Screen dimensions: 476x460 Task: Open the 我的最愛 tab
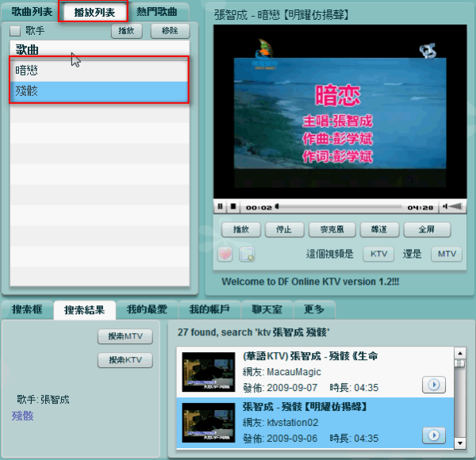147,309
